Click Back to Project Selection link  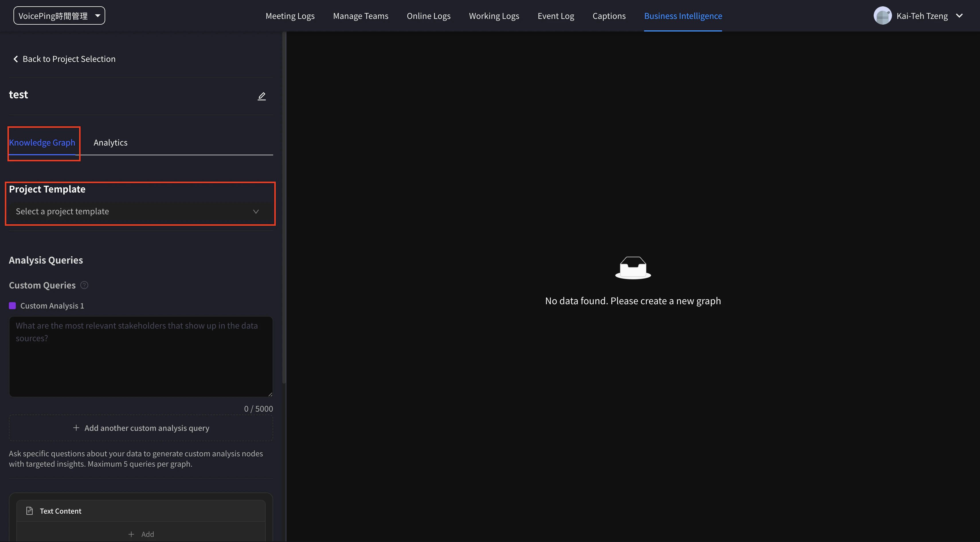(x=69, y=59)
